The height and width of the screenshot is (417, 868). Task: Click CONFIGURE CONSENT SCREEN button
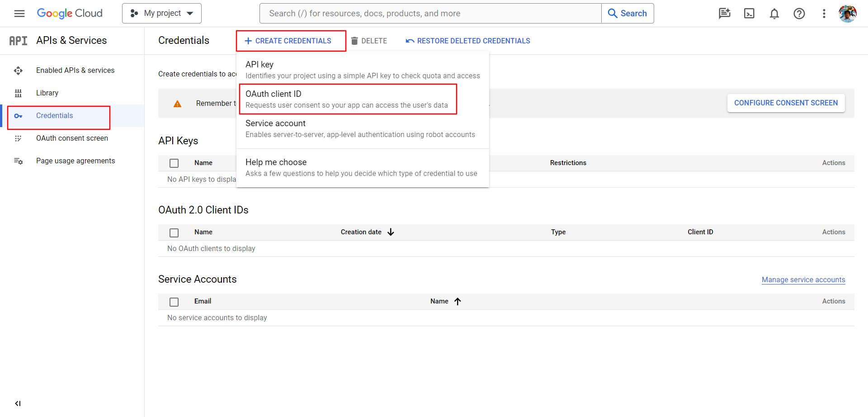[786, 103]
